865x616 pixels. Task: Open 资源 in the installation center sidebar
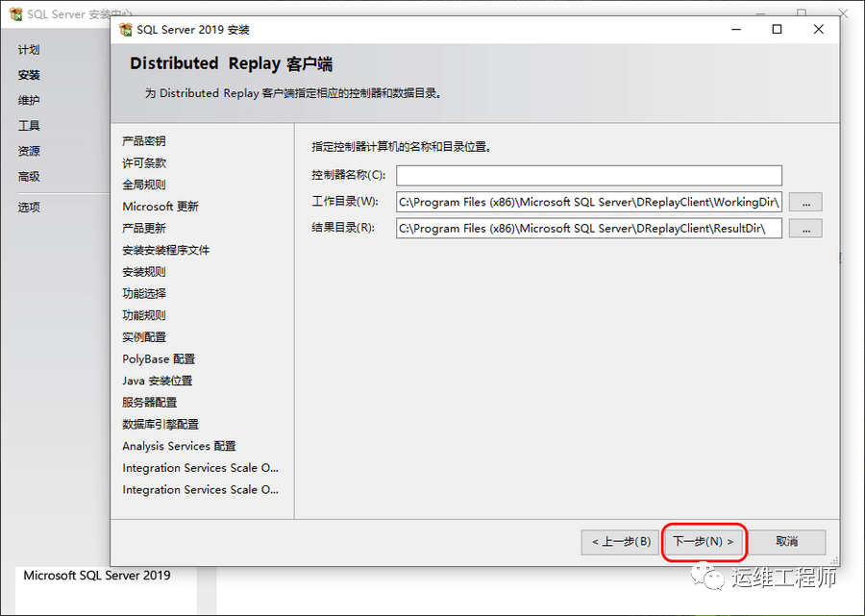[x=29, y=151]
